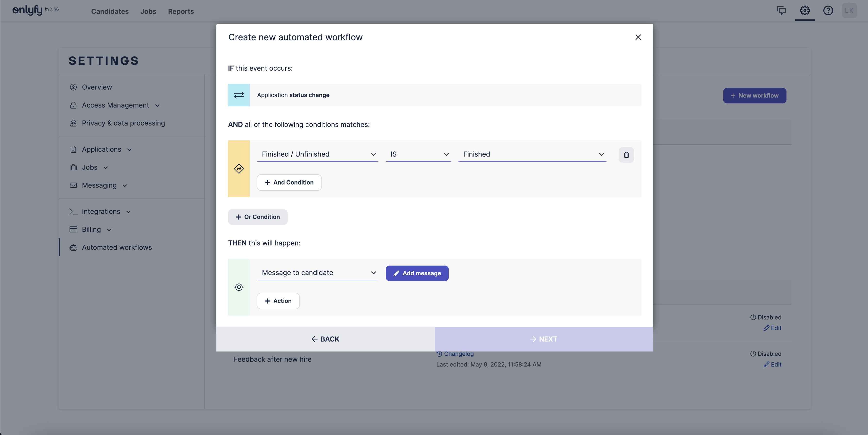868x435 pixels.
Task: Expand Access Management chevron in sidebar
Action: pos(157,106)
